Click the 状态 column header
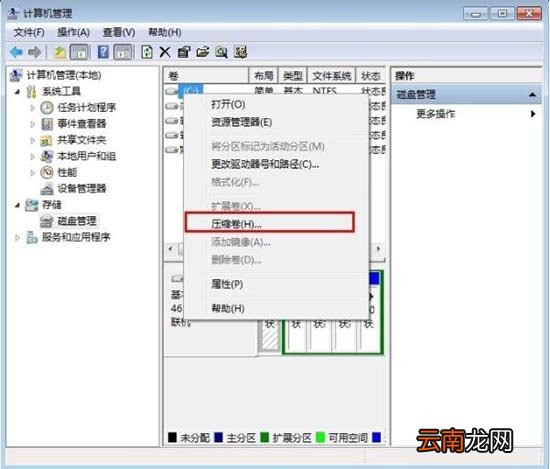This screenshot has height=469, width=550. (x=371, y=75)
